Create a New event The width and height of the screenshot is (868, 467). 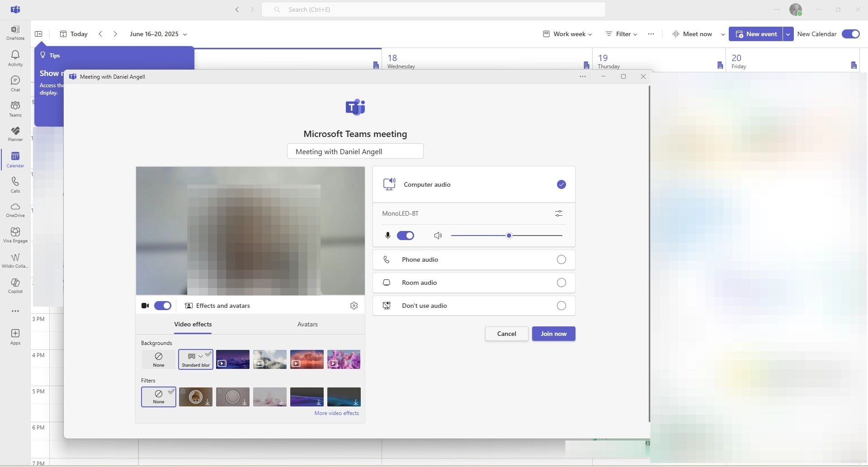(x=756, y=34)
